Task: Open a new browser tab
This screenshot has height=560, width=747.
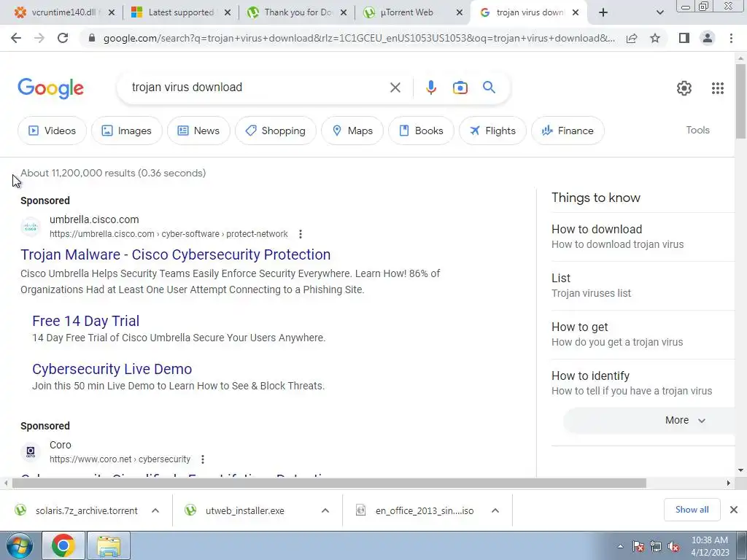Action: (603, 12)
